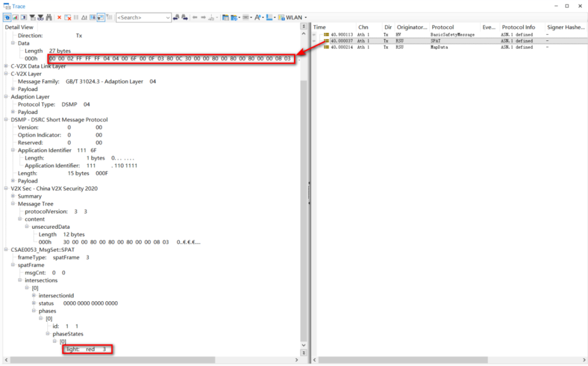Sort by the Protocol Info column header
The image size is (588, 366).
522,27
